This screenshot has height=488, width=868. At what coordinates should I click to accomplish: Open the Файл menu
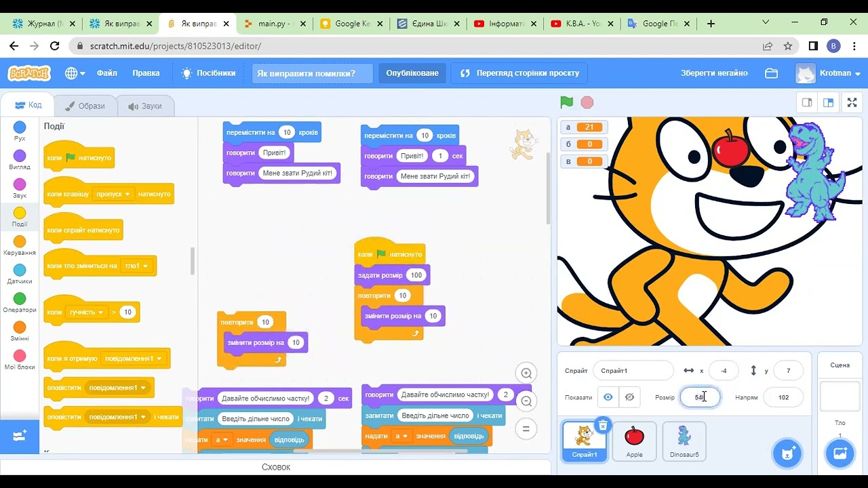106,73
